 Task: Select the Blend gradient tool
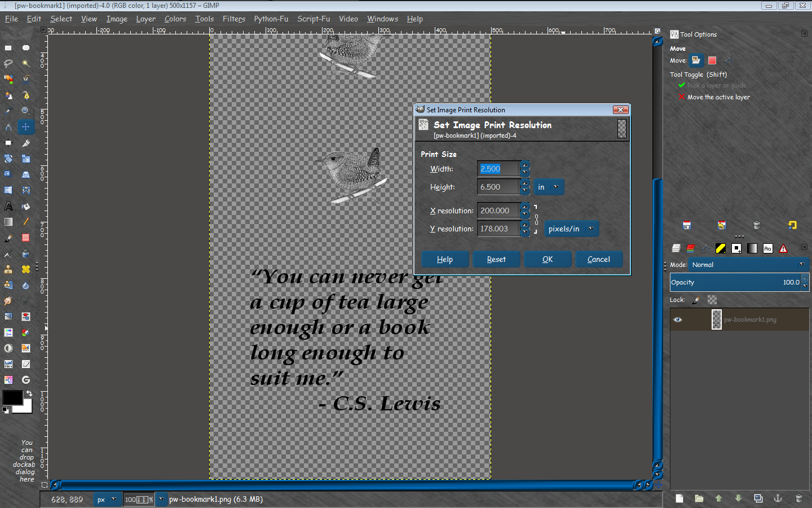pos(8,222)
